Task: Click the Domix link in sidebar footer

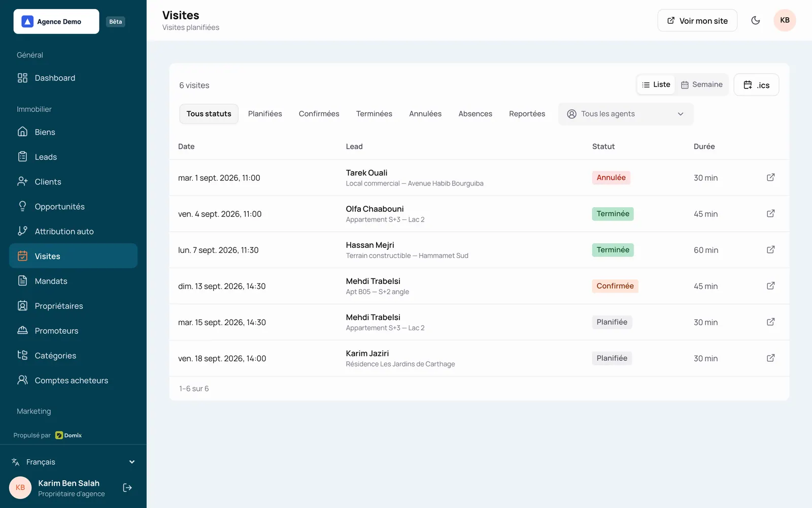Action: 69,435
